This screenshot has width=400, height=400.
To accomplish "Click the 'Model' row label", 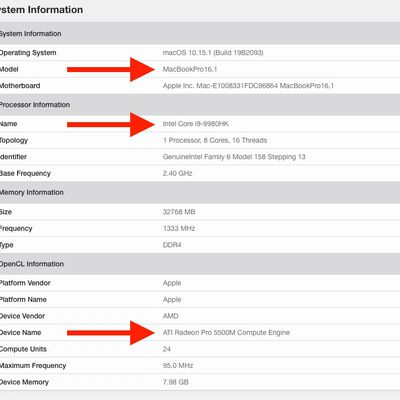I will [9, 69].
